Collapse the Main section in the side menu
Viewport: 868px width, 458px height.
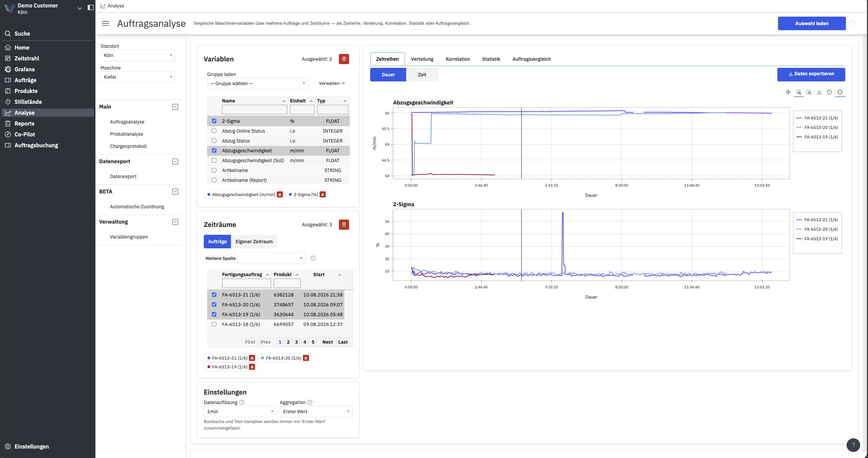point(175,107)
